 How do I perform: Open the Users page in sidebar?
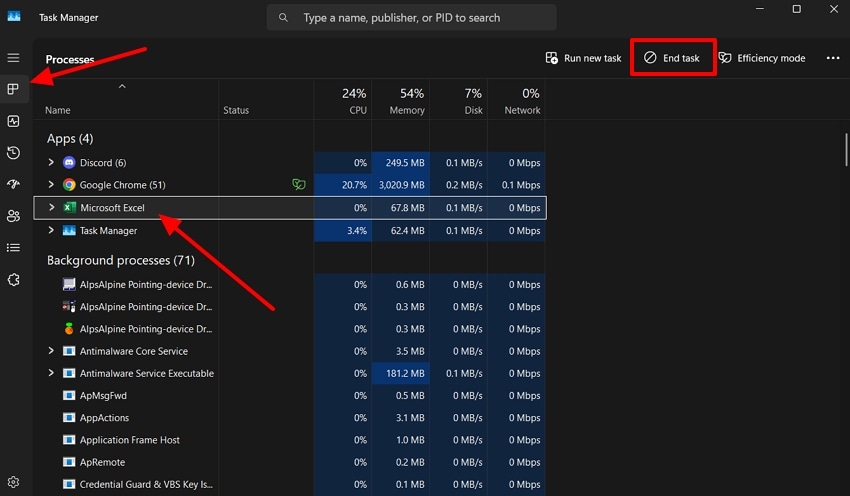click(x=14, y=216)
